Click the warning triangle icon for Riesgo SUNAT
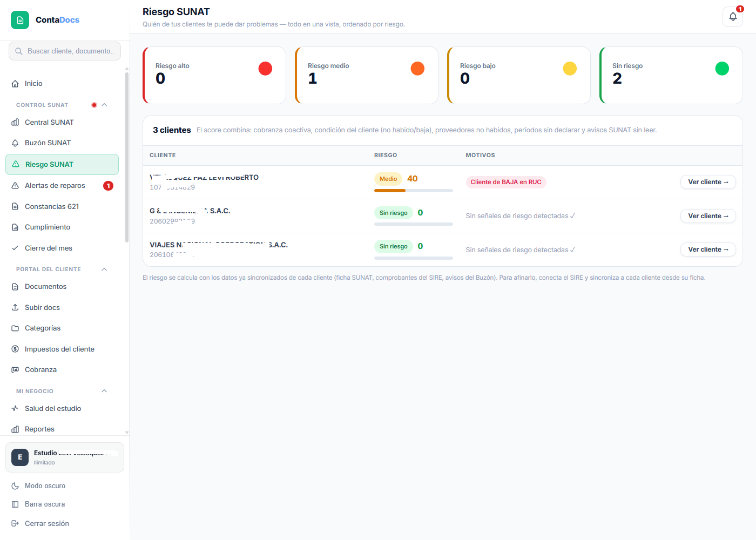The image size is (756, 540). [16, 164]
